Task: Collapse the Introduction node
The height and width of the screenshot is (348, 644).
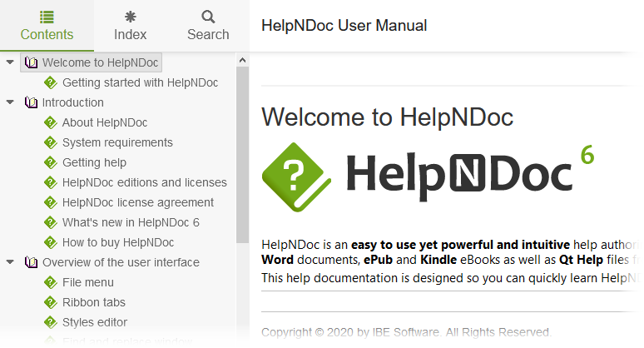Action: (x=10, y=102)
